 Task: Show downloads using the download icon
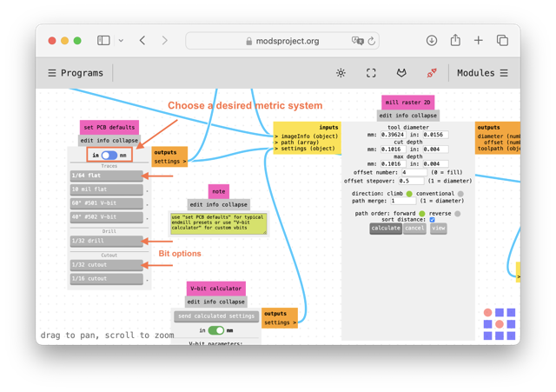pos(432,41)
